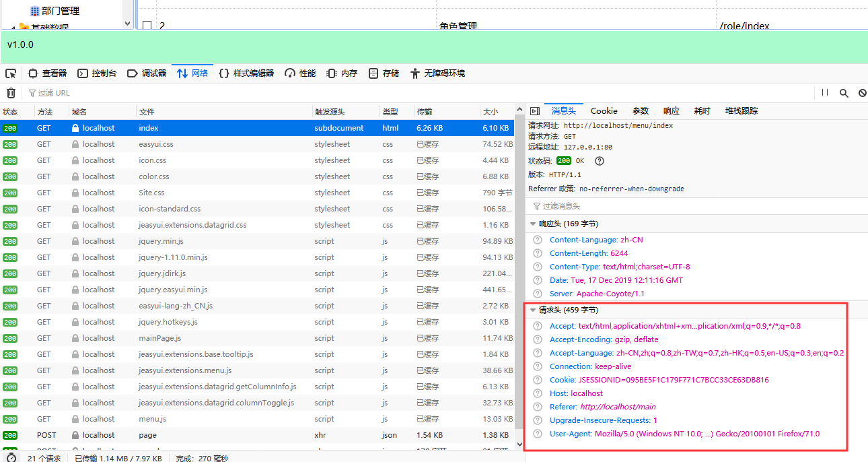Screen dimensions: 868x462
Task: Pause network recording with the pause icon
Action: coord(825,93)
